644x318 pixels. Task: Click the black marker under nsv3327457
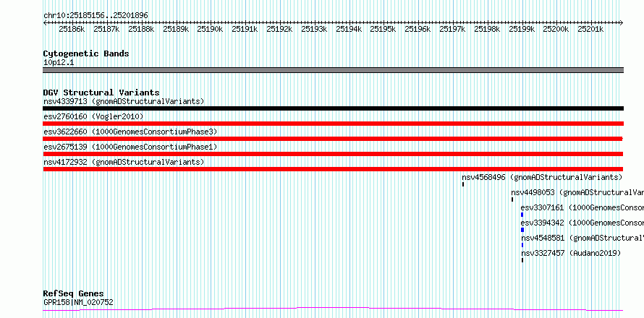click(522, 260)
